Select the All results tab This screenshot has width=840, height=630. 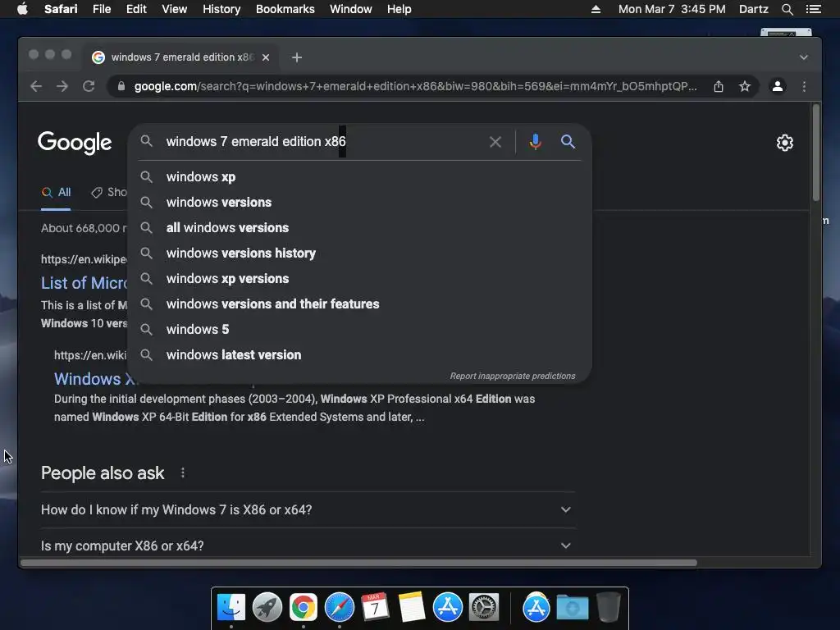tap(57, 192)
